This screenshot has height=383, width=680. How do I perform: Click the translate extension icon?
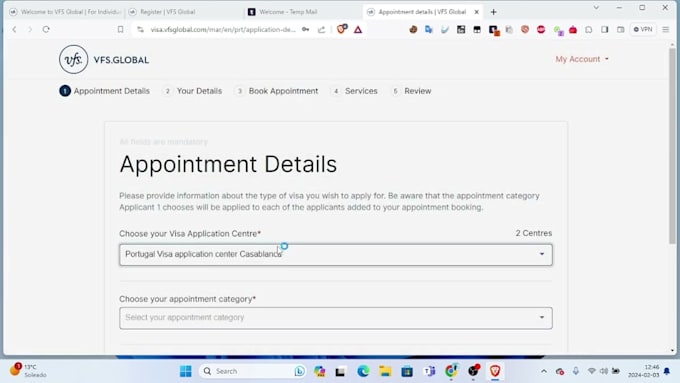429,29
